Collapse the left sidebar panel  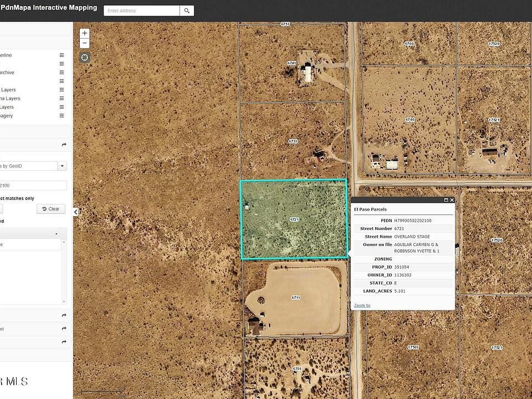(x=76, y=212)
